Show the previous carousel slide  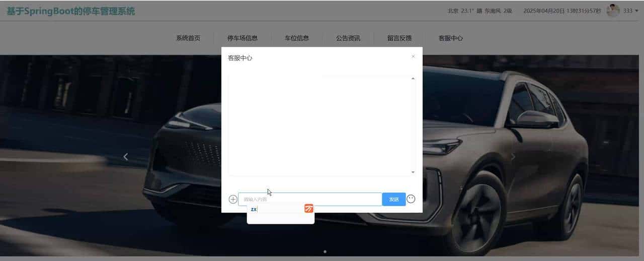pyautogui.click(x=126, y=157)
